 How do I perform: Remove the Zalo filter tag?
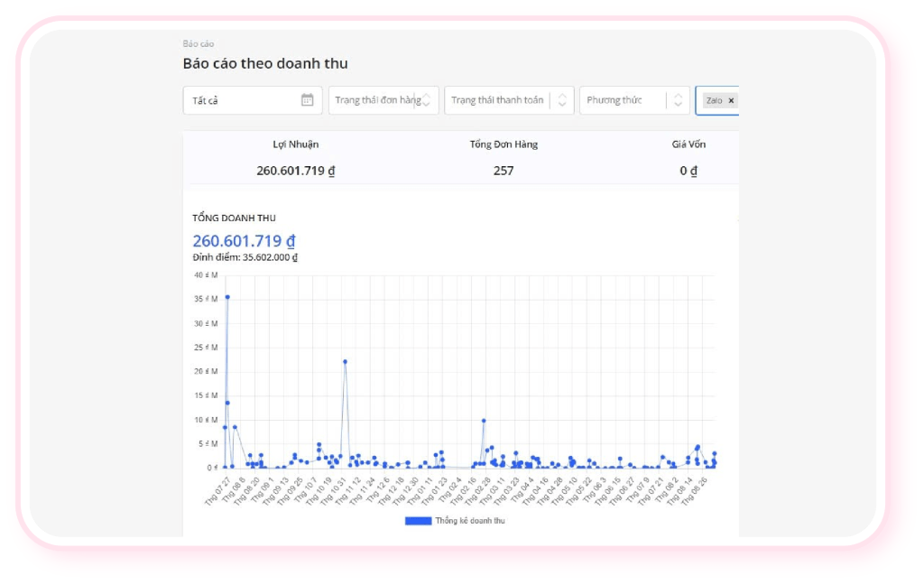coord(731,100)
